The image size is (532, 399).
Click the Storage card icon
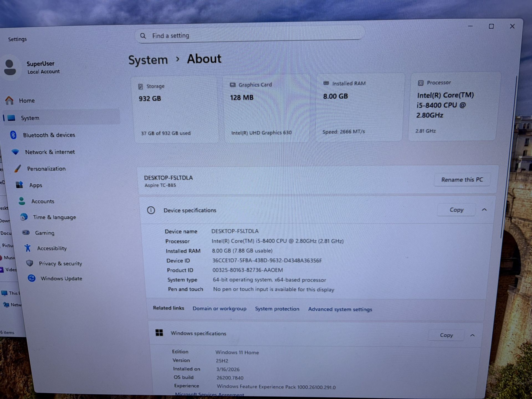140,86
